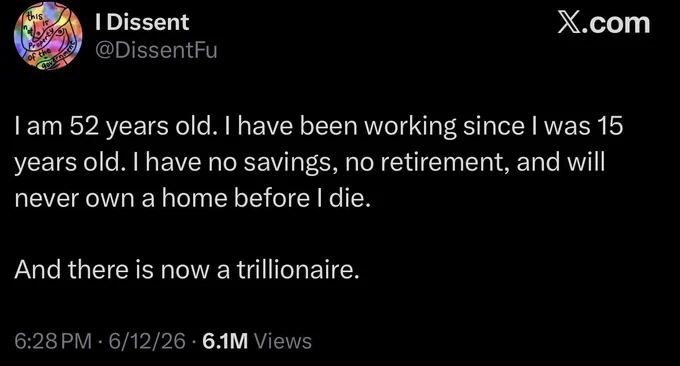The width and height of the screenshot is (680, 366).
Task: Click "government" text on the profile avatar
Action: coord(59,59)
